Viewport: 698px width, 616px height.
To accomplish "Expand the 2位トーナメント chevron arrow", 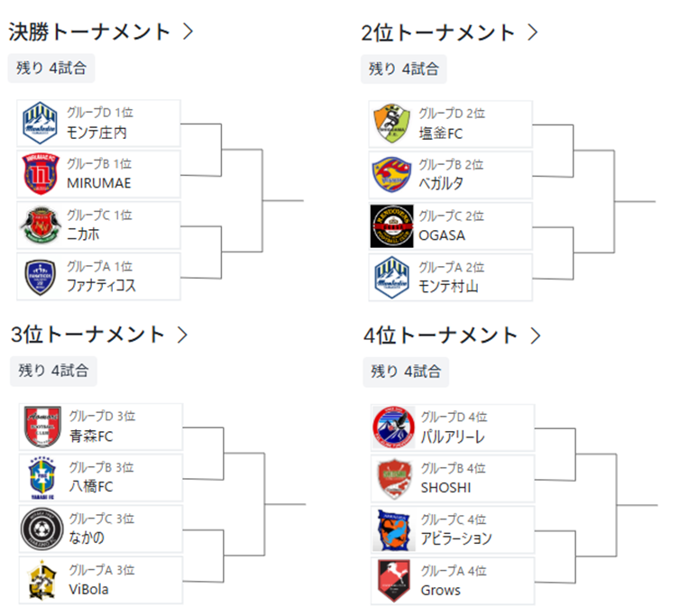I will [x=532, y=32].
